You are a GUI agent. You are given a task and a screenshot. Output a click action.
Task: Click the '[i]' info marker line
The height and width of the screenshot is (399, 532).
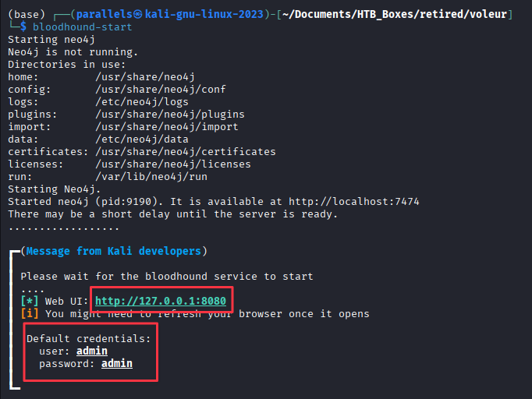click(x=195, y=313)
